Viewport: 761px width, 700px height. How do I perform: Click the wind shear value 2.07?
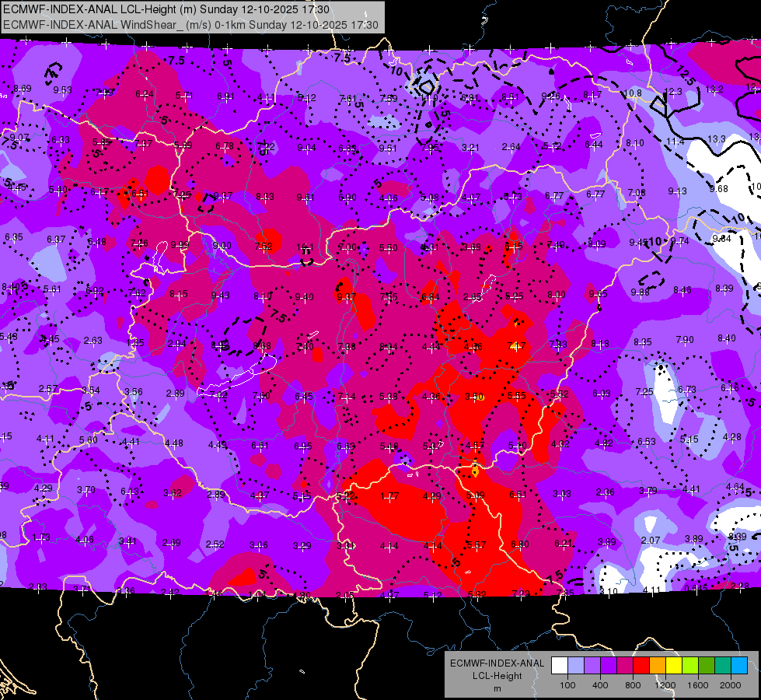coord(651,540)
